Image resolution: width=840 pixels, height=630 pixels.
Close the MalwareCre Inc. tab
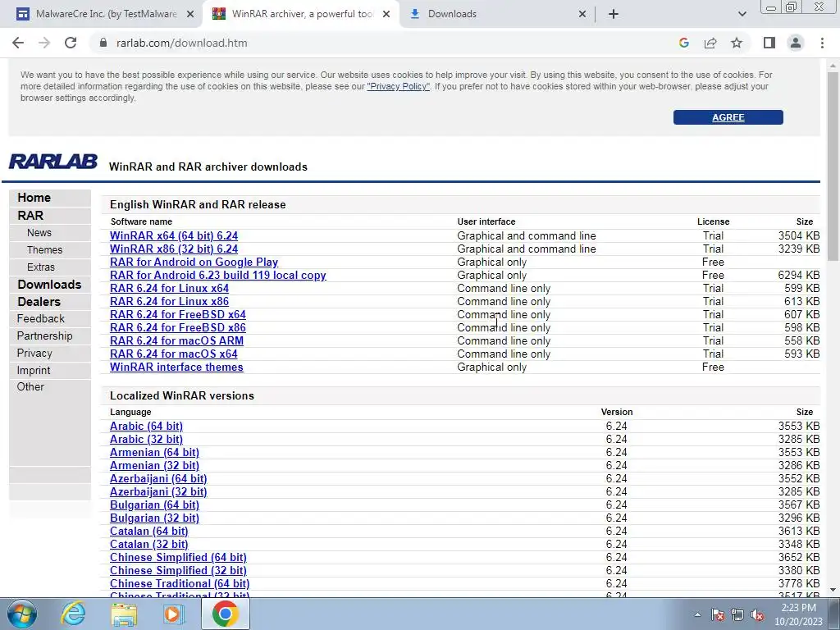[190, 14]
